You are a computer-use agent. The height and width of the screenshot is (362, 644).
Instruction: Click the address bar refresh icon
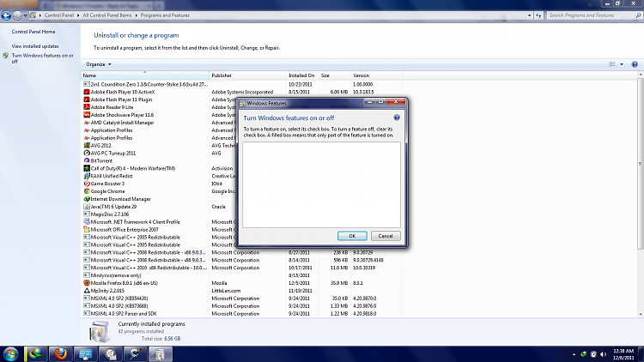[538, 15]
